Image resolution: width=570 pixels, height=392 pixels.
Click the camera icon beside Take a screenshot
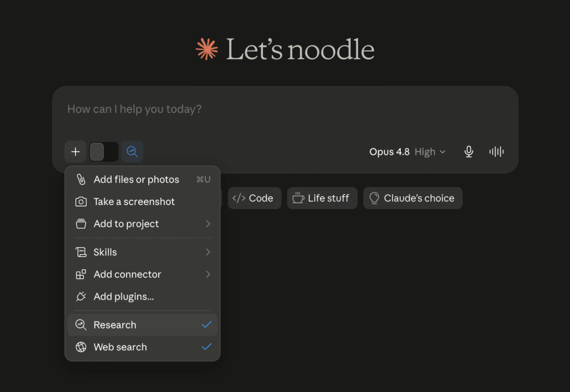click(x=81, y=202)
